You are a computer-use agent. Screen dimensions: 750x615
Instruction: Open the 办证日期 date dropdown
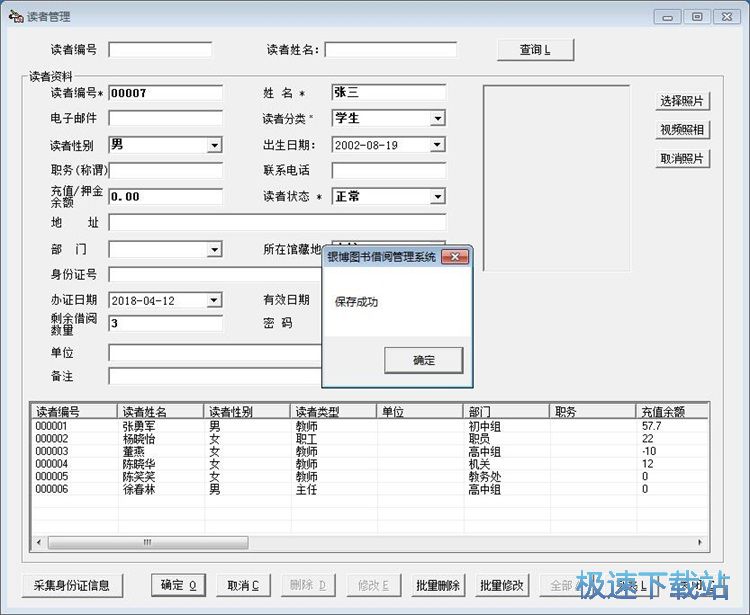coord(214,300)
